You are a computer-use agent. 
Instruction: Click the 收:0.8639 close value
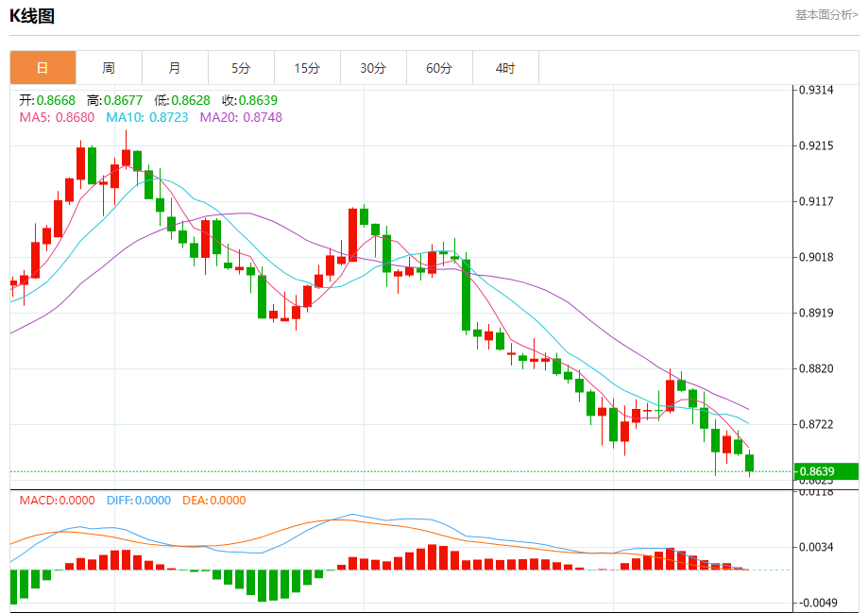[x=249, y=100]
